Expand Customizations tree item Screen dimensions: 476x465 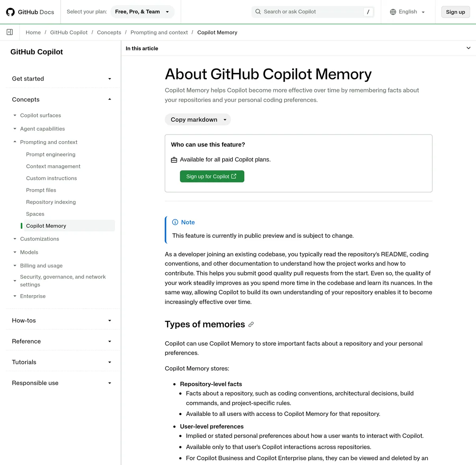(x=15, y=239)
